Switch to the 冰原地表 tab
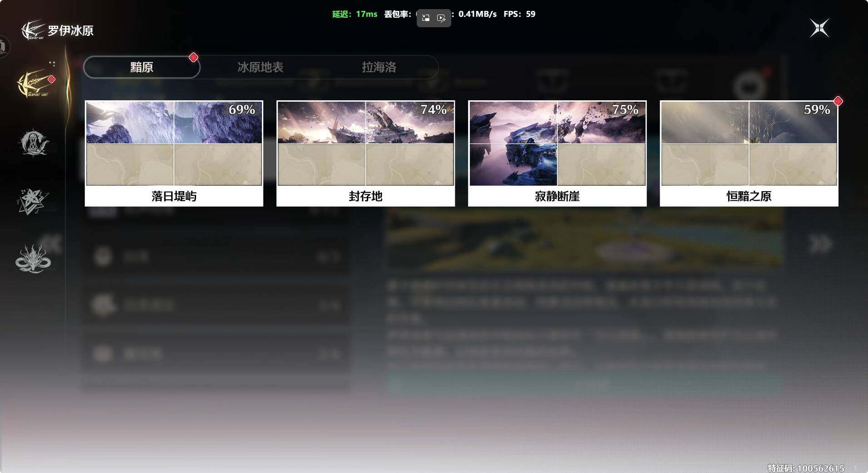The height and width of the screenshot is (473, 868). [x=260, y=67]
